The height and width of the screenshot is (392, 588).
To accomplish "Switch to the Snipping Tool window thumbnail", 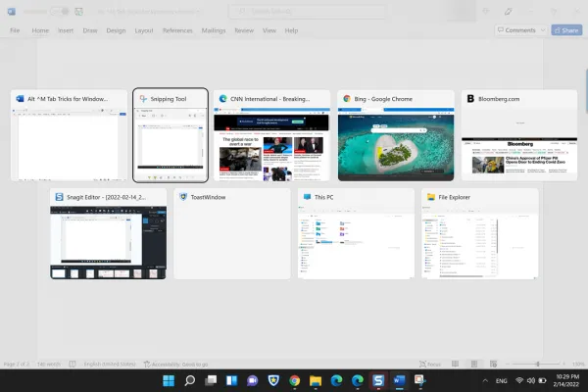I will pyautogui.click(x=171, y=135).
